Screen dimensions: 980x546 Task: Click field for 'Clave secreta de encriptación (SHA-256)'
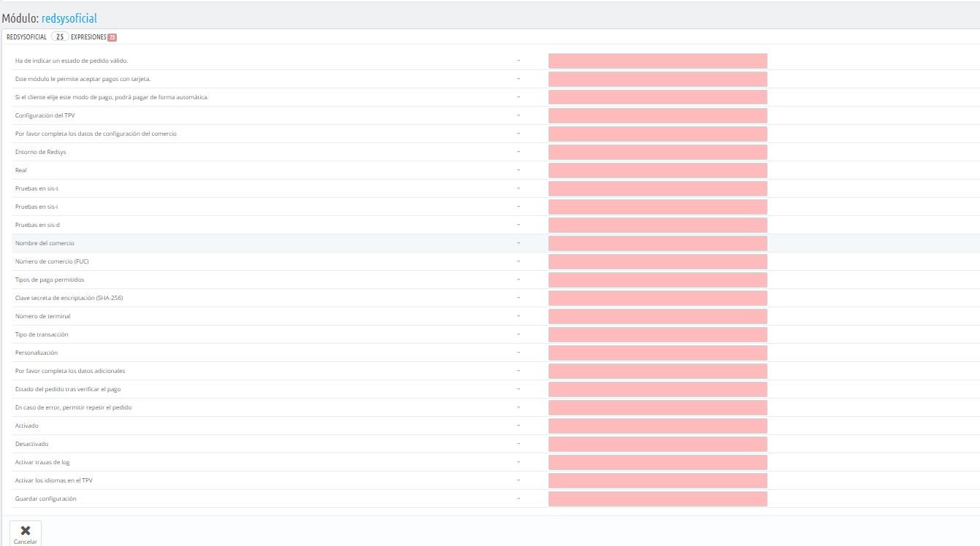pyautogui.click(x=657, y=298)
